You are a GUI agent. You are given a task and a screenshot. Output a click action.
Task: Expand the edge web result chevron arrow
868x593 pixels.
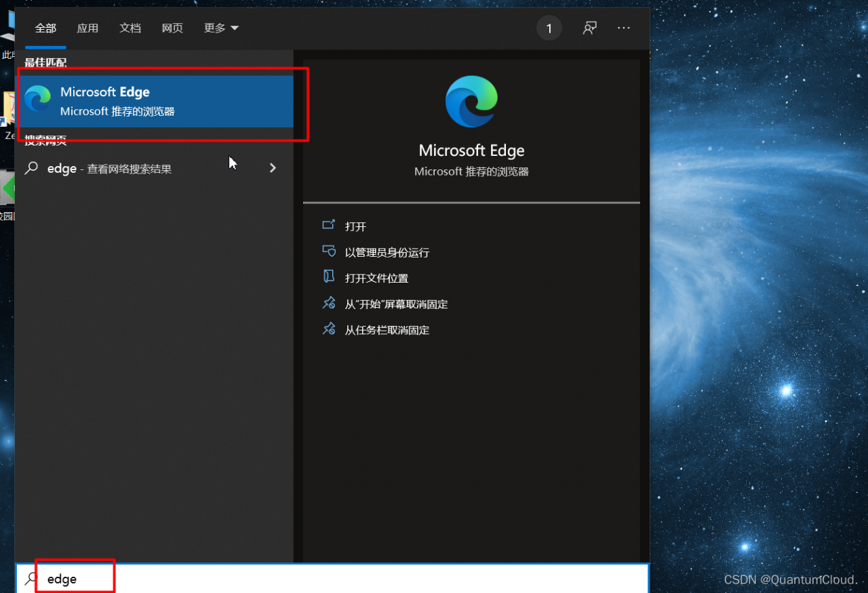273,168
